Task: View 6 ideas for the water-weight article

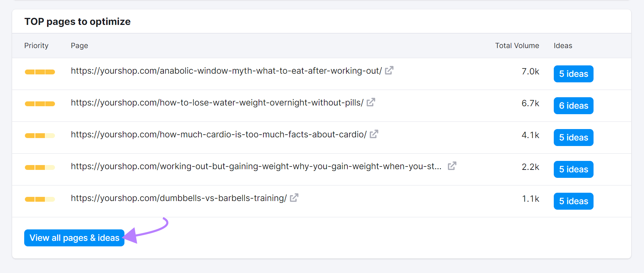Action: click(x=573, y=106)
